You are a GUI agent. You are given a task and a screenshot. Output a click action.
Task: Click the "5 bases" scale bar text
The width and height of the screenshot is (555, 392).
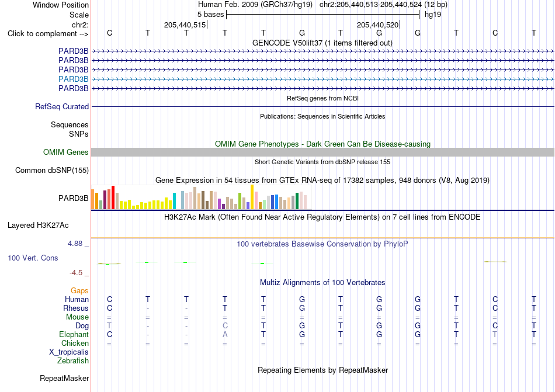pos(210,15)
